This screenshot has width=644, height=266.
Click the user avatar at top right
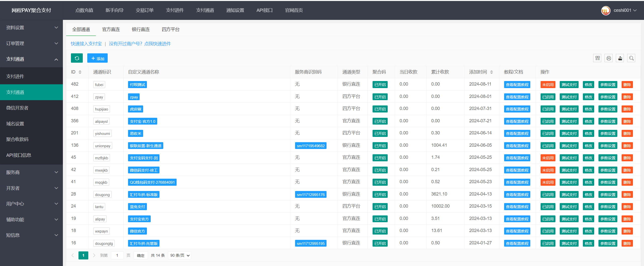(606, 10)
